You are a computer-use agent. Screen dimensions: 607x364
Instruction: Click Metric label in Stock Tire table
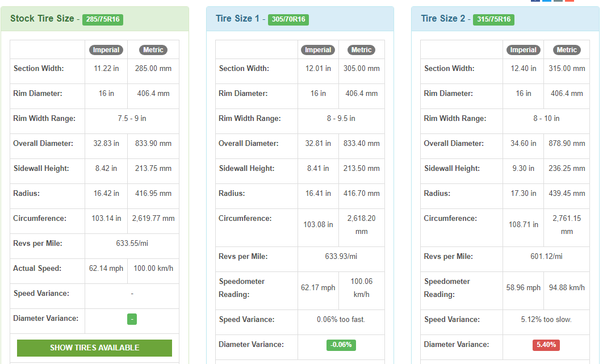[x=153, y=50]
